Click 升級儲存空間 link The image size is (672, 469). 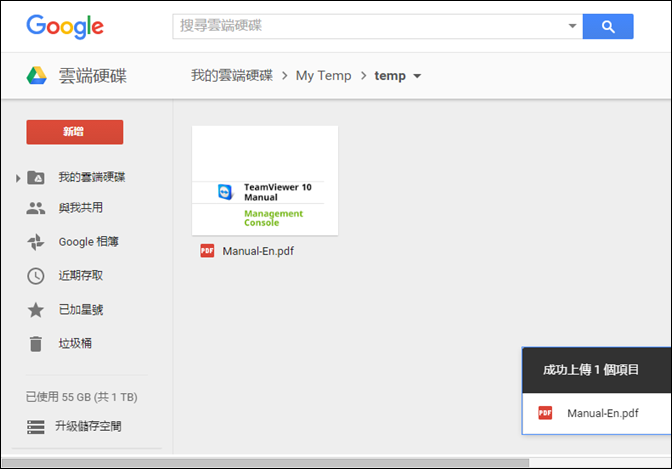tap(88, 426)
